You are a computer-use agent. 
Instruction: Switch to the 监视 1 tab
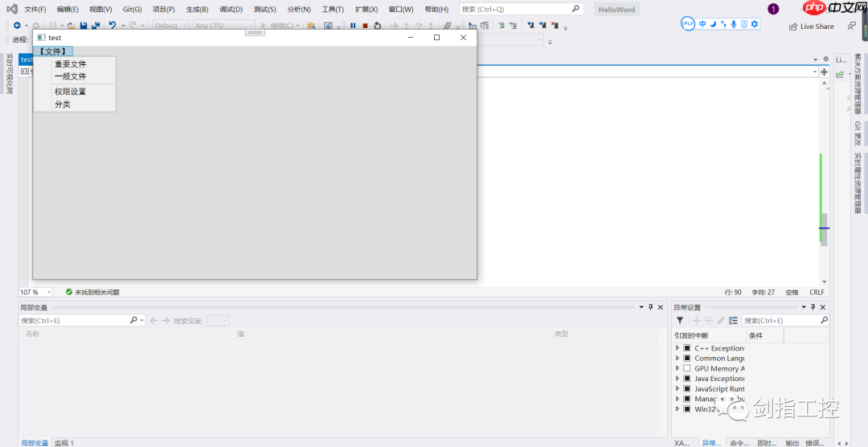tap(64, 442)
